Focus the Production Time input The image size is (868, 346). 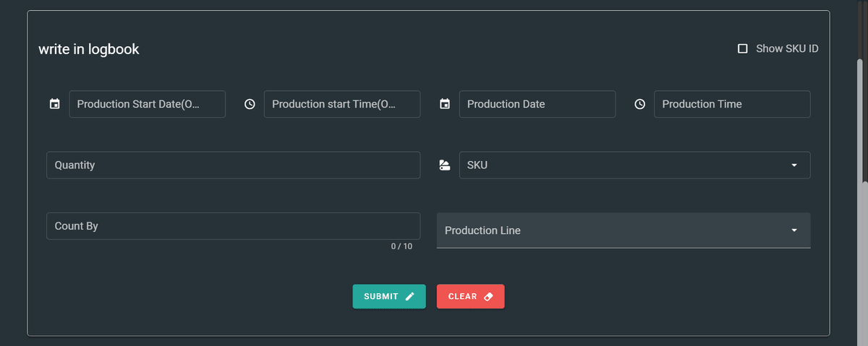[731, 104]
